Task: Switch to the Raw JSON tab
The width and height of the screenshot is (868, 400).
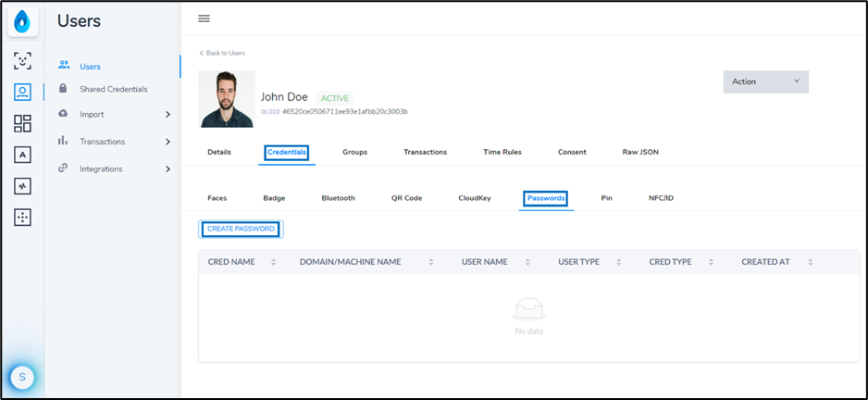Action: point(640,152)
